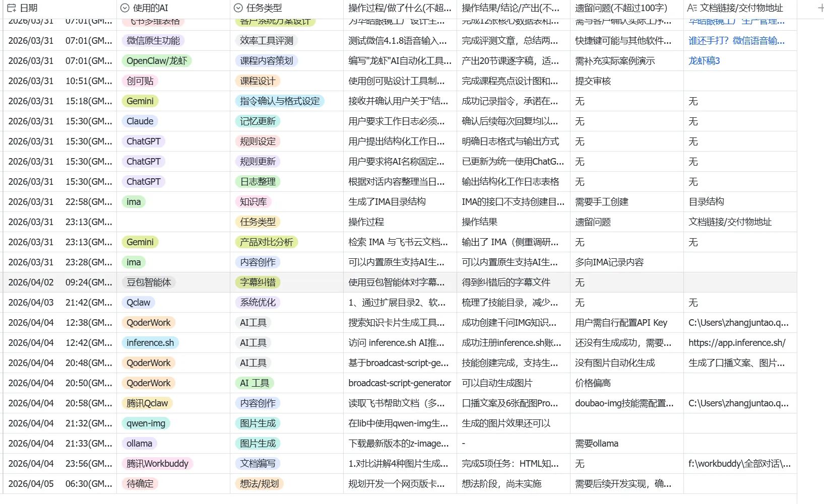
Task: Click the 需补充实际案例演示 cell
Action: (627, 61)
